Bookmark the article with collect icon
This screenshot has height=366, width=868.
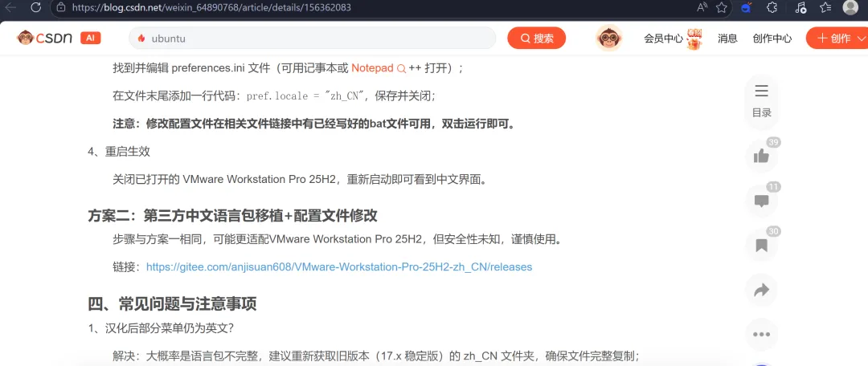[762, 245]
